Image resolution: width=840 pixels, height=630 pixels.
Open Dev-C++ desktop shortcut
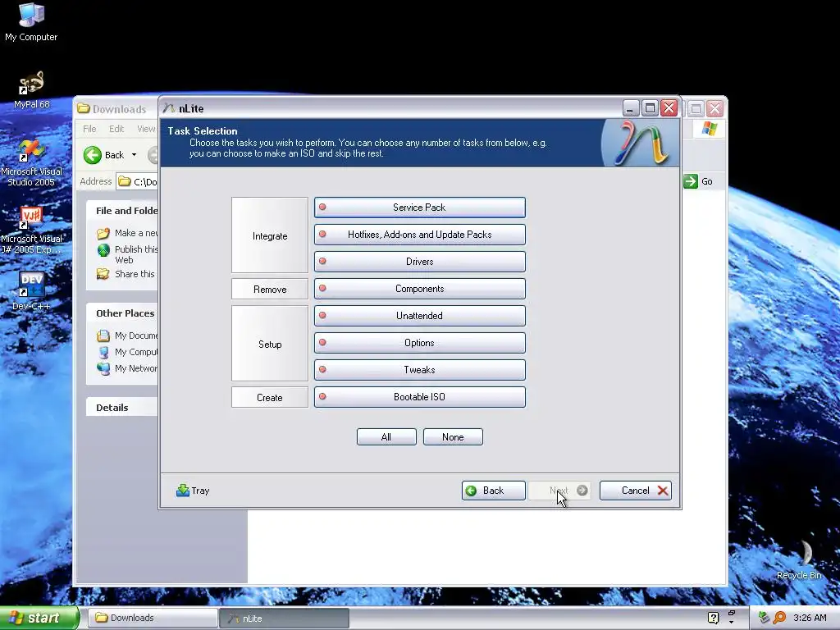(x=31, y=291)
